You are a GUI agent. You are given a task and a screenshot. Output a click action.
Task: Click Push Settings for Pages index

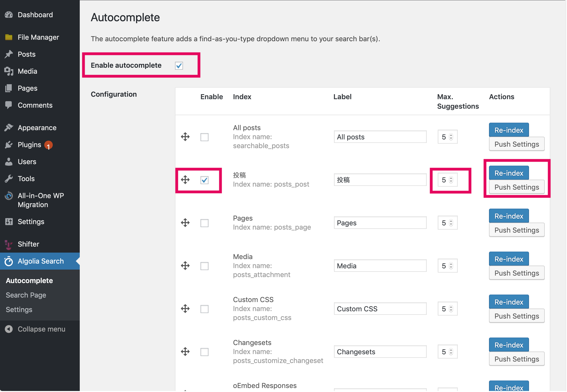point(517,230)
